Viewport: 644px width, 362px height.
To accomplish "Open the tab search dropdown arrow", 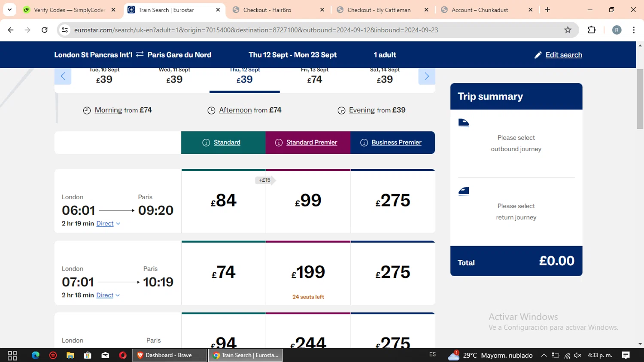I will coord(9,9).
